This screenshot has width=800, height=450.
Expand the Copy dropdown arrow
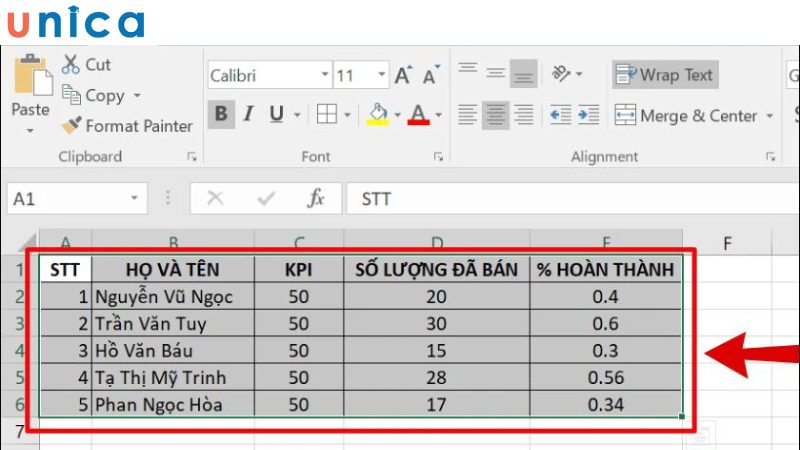137,95
